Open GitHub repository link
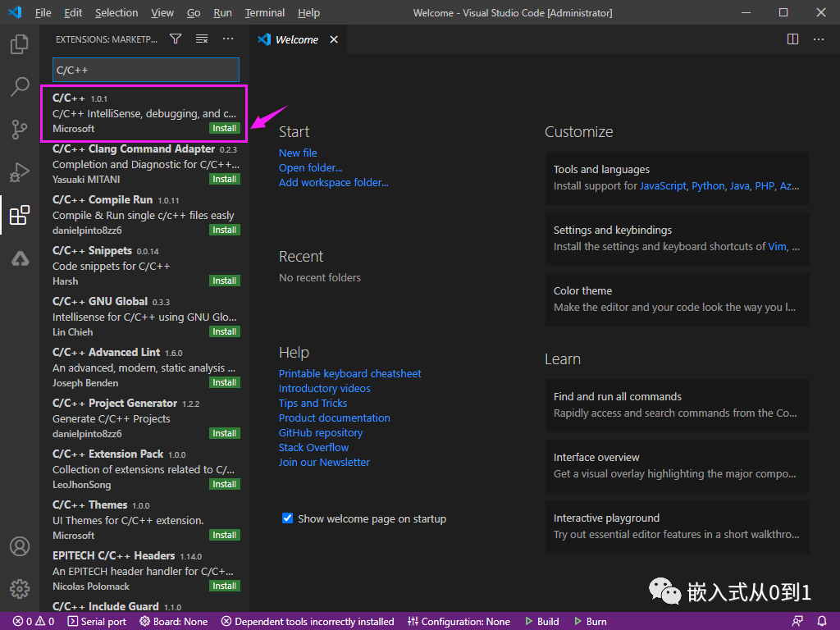This screenshot has height=630, width=840. click(x=321, y=433)
